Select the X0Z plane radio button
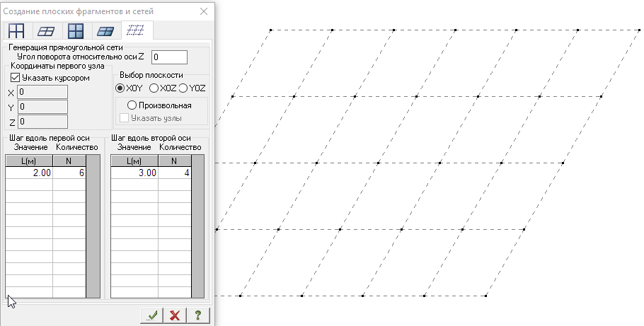Screen dimensions: 644x326 pyautogui.click(x=154, y=88)
